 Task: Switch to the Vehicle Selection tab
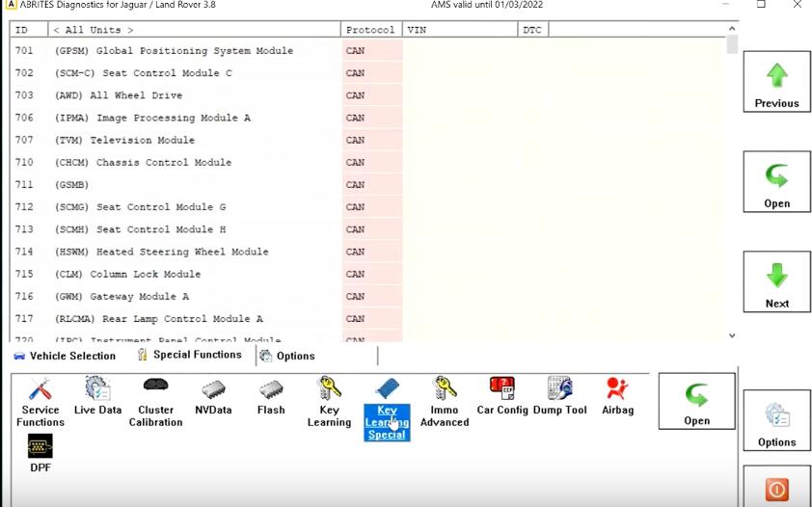pos(65,356)
